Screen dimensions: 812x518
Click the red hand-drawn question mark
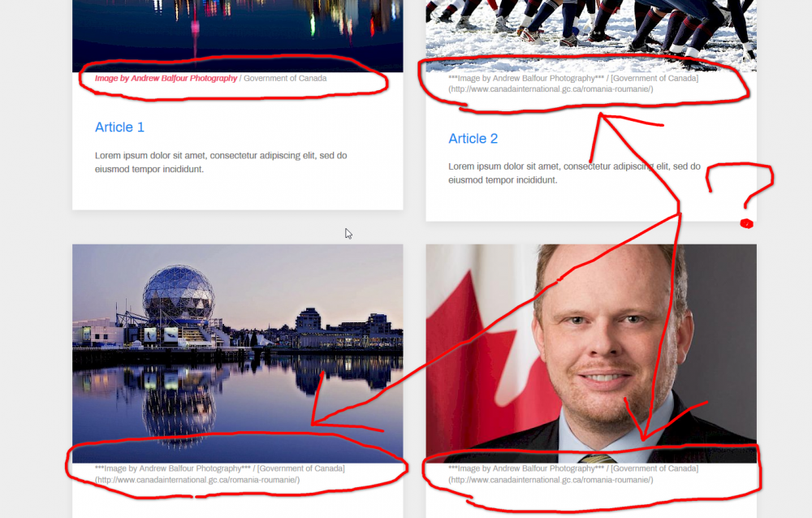(741, 185)
